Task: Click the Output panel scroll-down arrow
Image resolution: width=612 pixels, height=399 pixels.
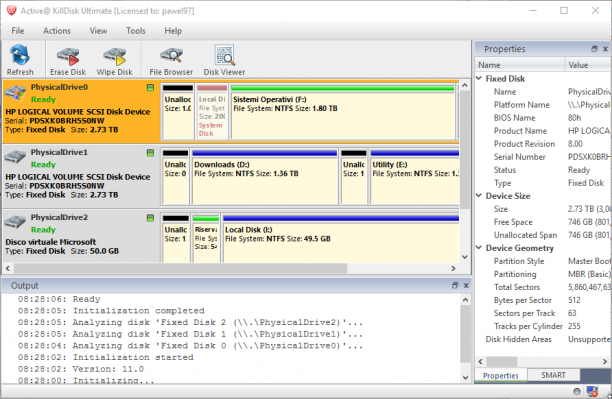Action: pos(465,377)
